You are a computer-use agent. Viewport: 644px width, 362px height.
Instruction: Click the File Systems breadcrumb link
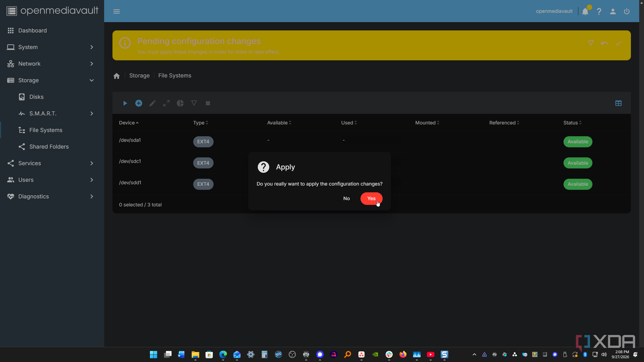(175, 76)
